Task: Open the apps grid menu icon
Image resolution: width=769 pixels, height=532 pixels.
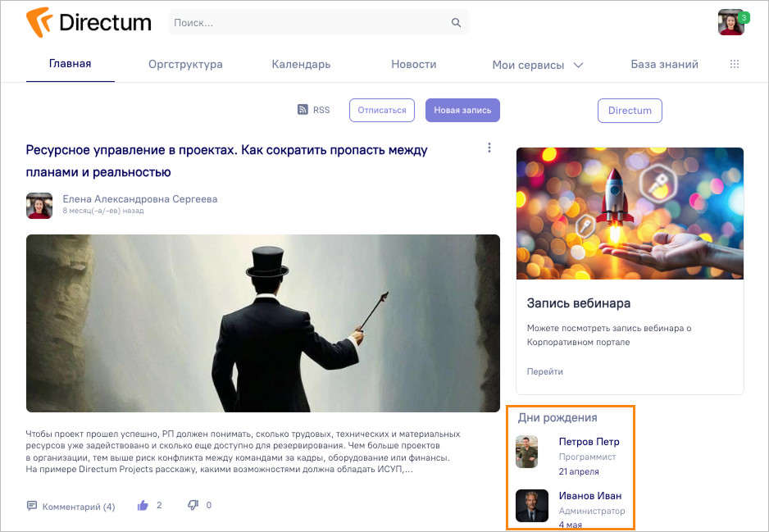Action: tap(735, 64)
